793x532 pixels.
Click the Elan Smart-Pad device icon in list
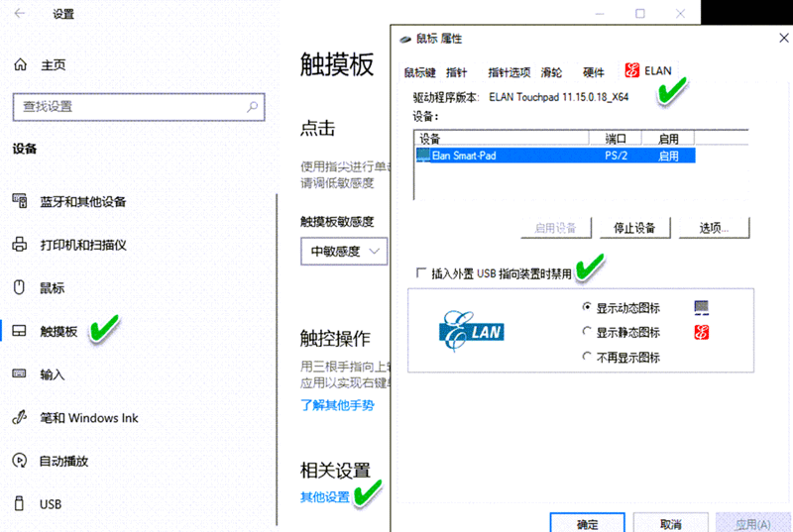[x=423, y=156]
